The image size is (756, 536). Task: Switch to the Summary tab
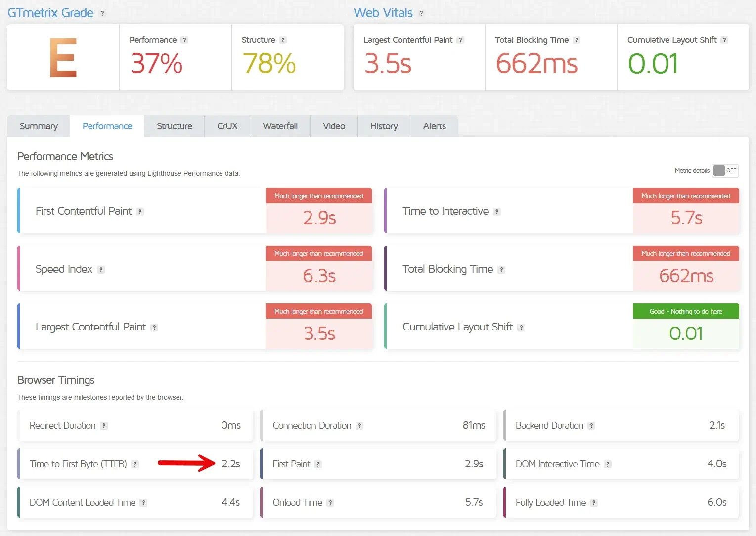point(39,126)
